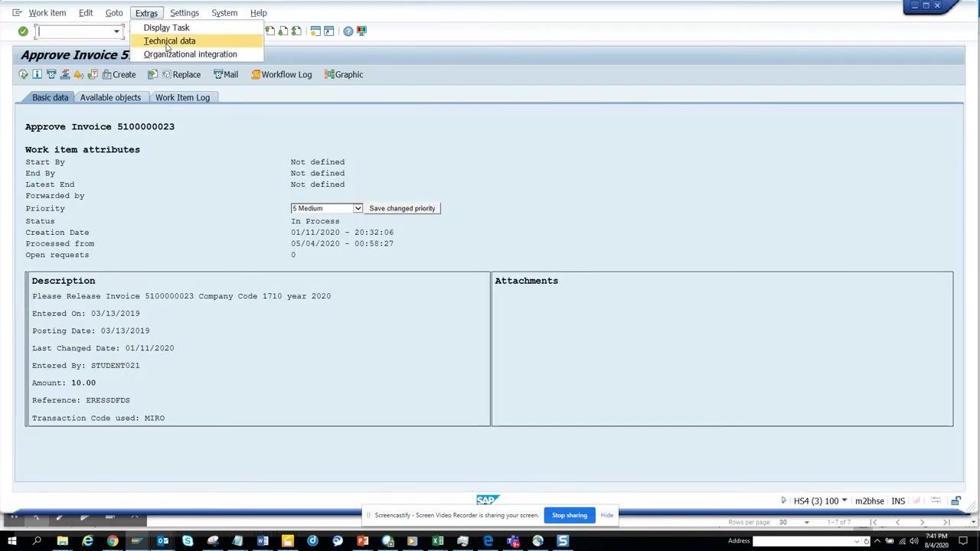Open the Workflow Log

coord(281,74)
